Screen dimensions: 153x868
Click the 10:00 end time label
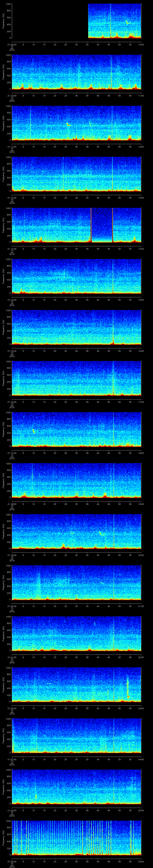pyautogui.click(x=141, y=44)
